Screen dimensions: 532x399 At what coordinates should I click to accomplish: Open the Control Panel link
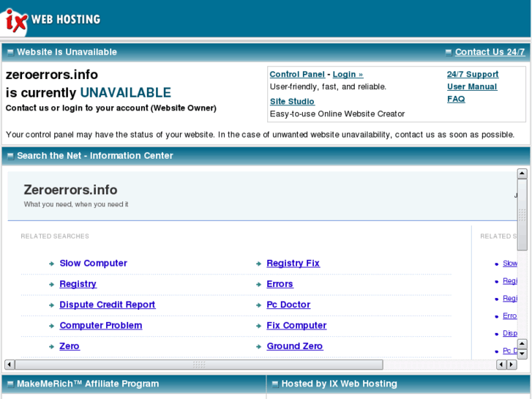[297, 74]
